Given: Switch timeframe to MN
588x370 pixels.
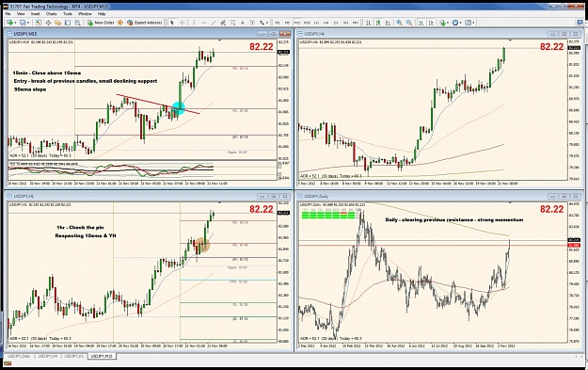Looking at the screenshot, I should [x=356, y=23].
